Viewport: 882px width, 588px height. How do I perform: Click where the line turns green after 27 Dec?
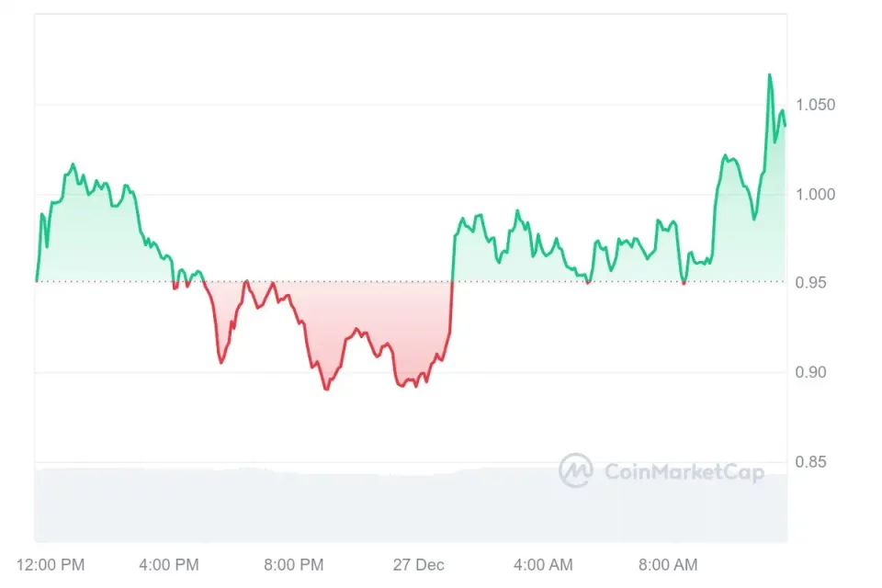pyautogui.click(x=453, y=276)
